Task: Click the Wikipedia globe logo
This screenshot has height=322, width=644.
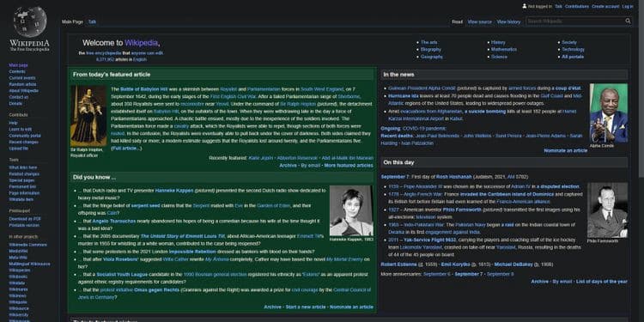Action: [x=29, y=21]
